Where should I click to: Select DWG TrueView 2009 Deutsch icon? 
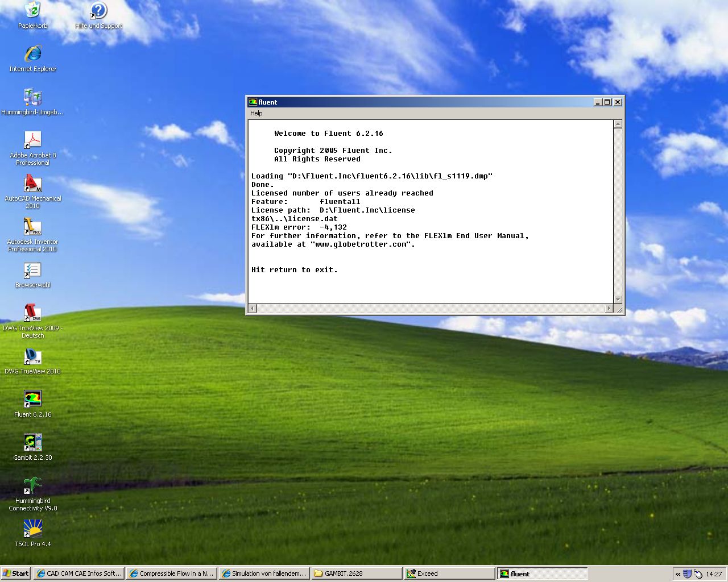coord(32,322)
